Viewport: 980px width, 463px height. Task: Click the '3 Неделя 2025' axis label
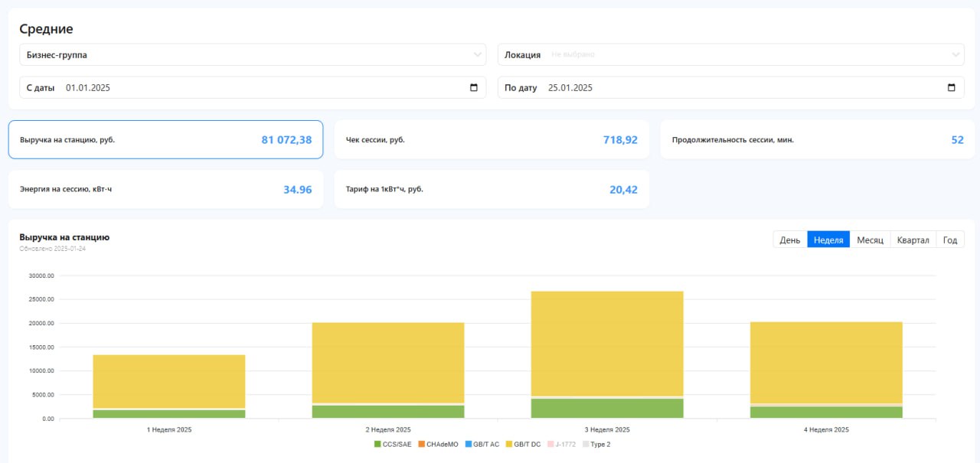[x=607, y=429]
